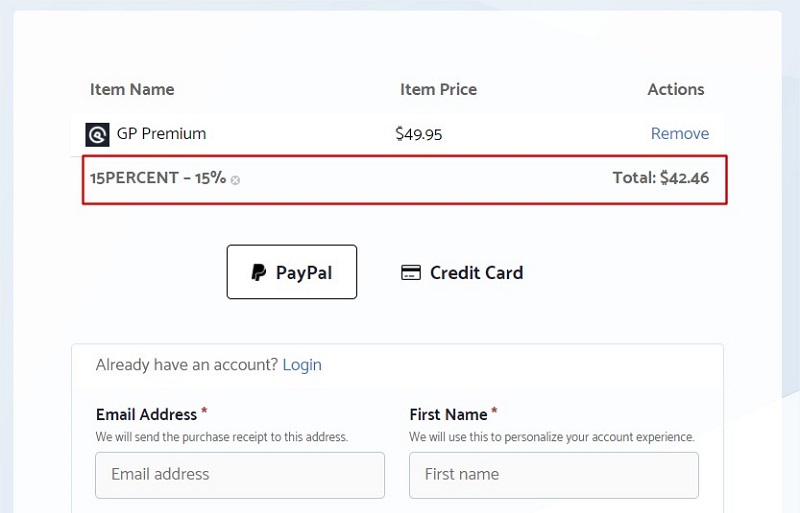This screenshot has height=513, width=800.
Task: Select PayPal as payment method
Action: (x=292, y=272)
